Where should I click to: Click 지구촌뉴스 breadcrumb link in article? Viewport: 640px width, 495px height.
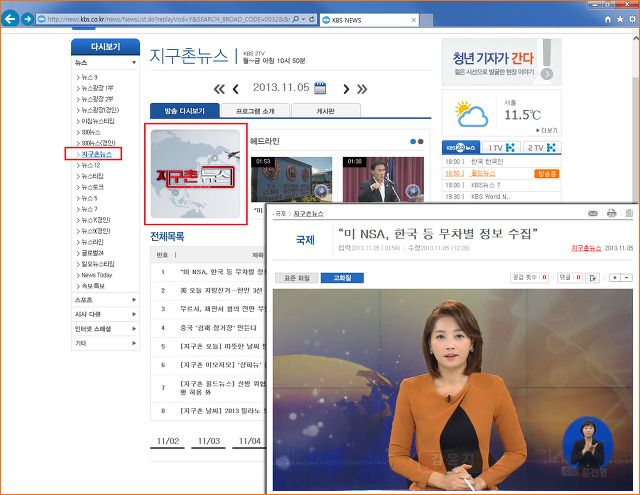(309, 214)
